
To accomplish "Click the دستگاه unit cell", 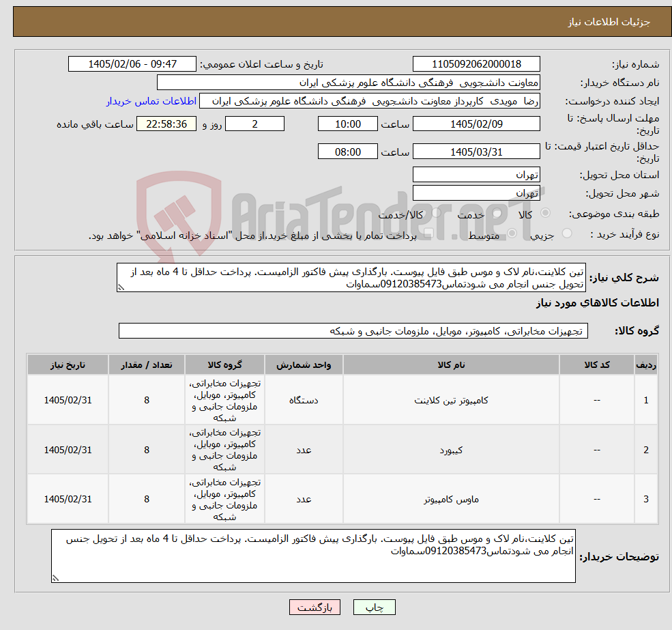I will [304, 400].
